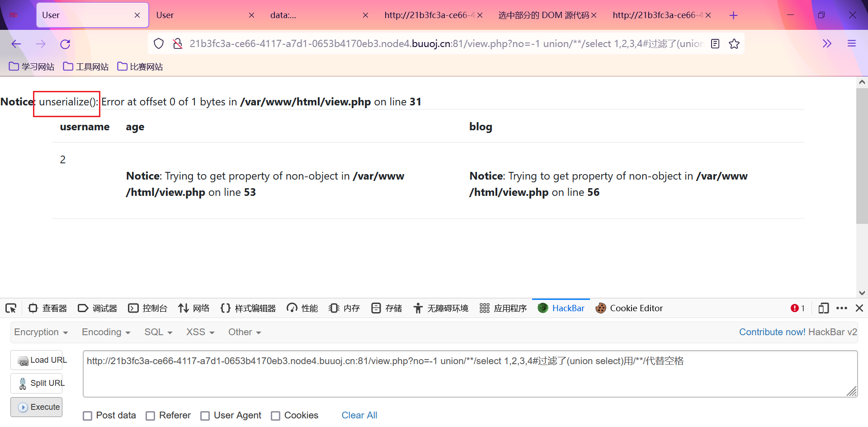Click the 'username' column header

tap(85, 127)
